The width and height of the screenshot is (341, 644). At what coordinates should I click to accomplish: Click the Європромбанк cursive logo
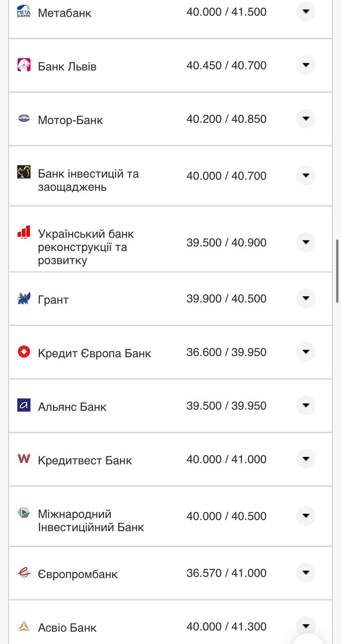click(x=24, y=573)
